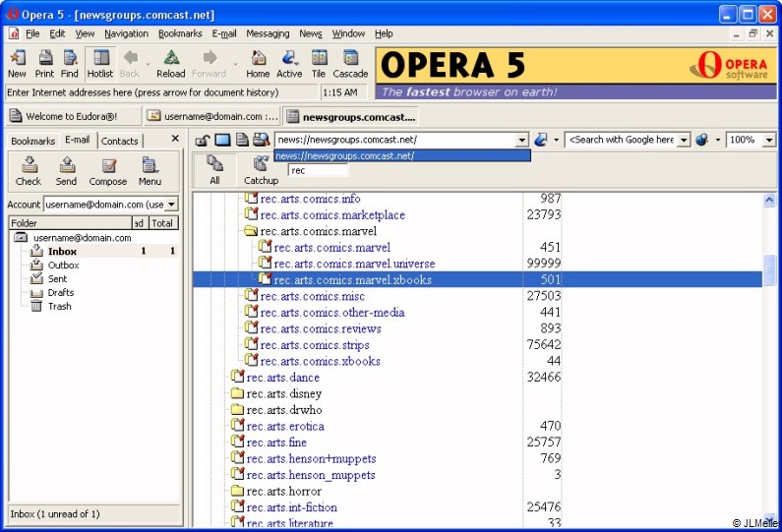Select the Inbox folder
Viewport: 782px width, 532px height.
tap(62, 252)
